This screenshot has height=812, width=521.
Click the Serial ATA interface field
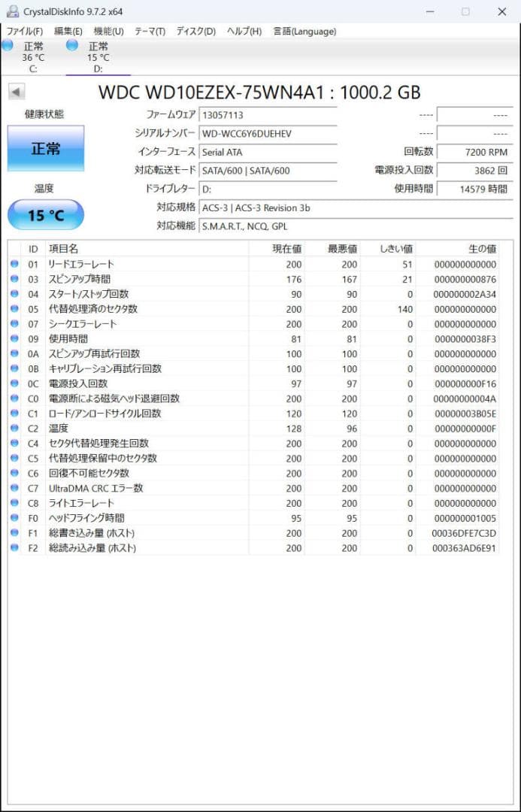point(268,152)
